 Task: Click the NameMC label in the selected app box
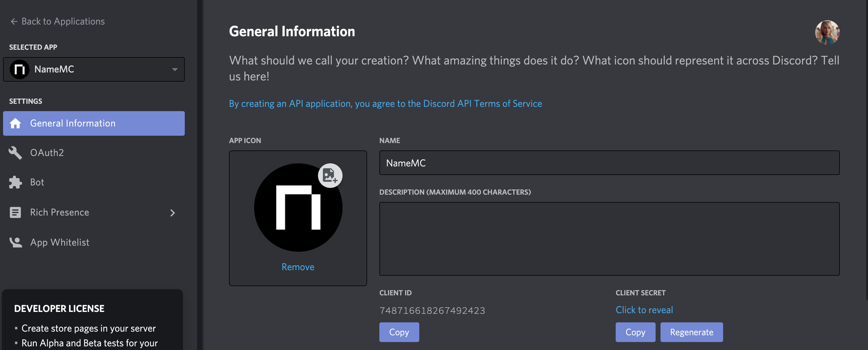(54, 69)
